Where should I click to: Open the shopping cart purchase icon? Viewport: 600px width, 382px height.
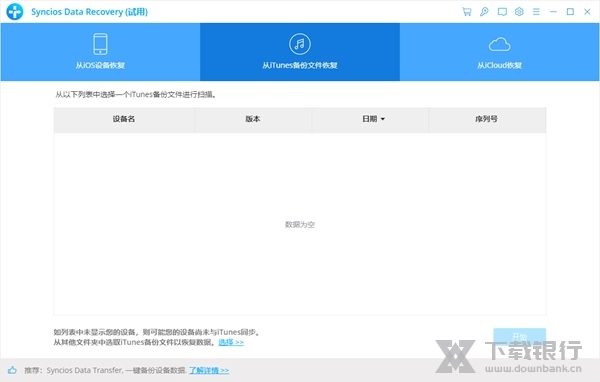point(466,12)
